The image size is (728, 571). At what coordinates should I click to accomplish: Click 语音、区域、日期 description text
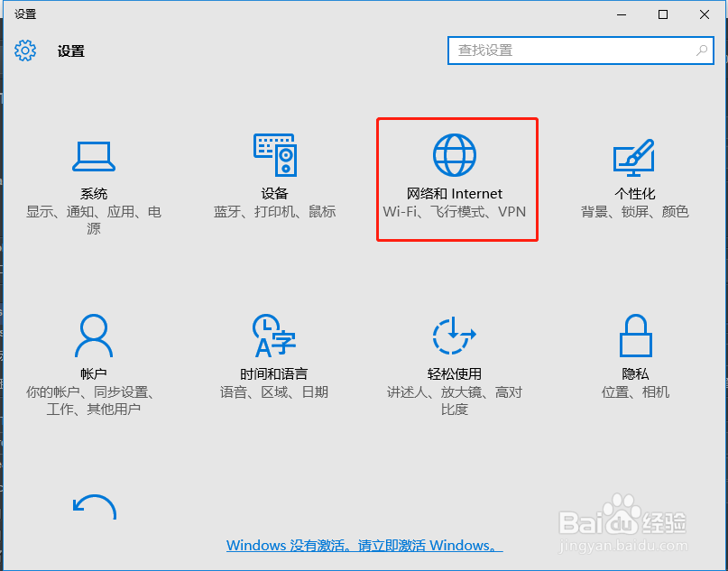[x=274, y=392]
